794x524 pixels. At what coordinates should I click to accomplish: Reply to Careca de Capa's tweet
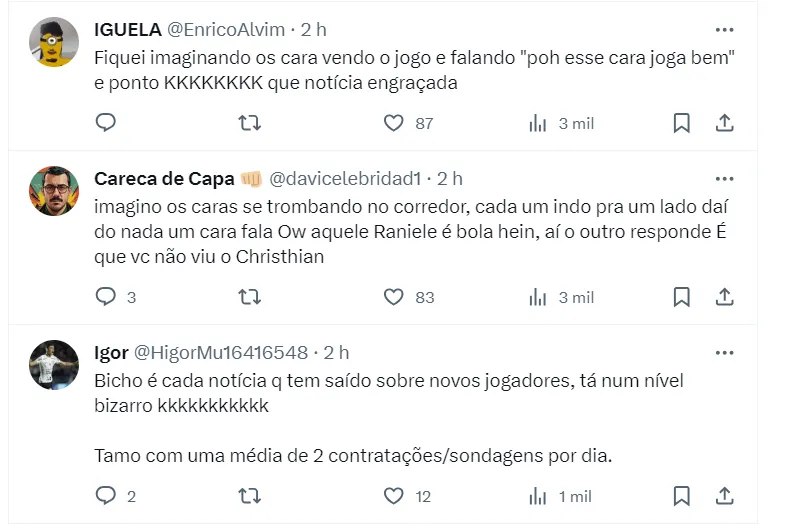coord(106,297)
